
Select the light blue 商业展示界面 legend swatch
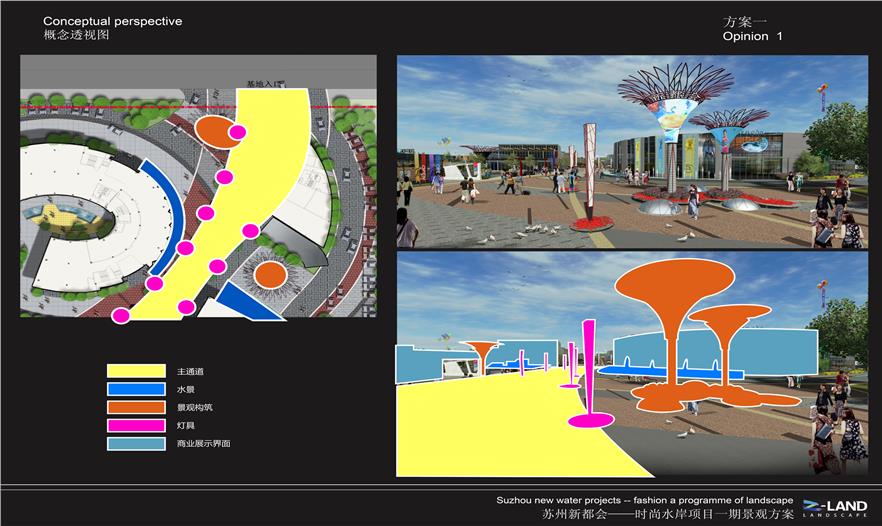point(136,443)
